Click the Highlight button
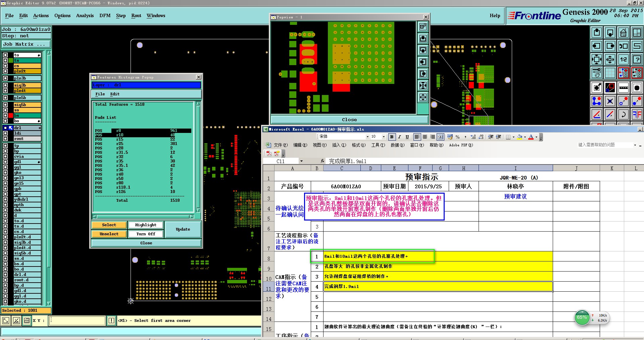Screen dimensions: 644x340 pos(146,225)
